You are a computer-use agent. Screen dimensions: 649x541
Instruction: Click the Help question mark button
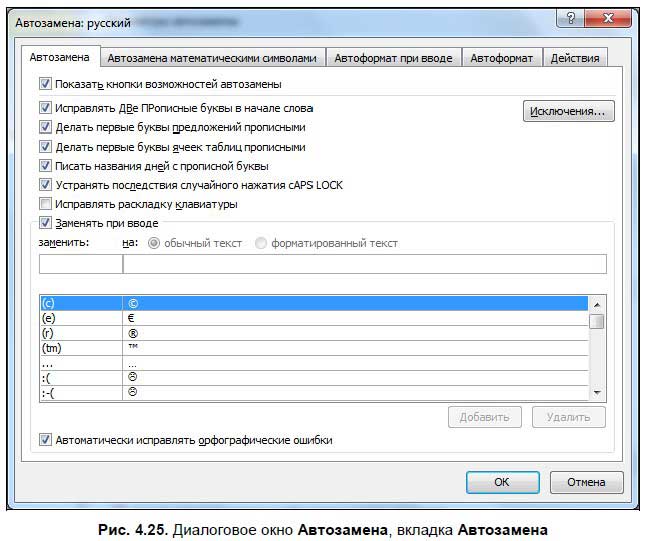click(x=571, y=19)
